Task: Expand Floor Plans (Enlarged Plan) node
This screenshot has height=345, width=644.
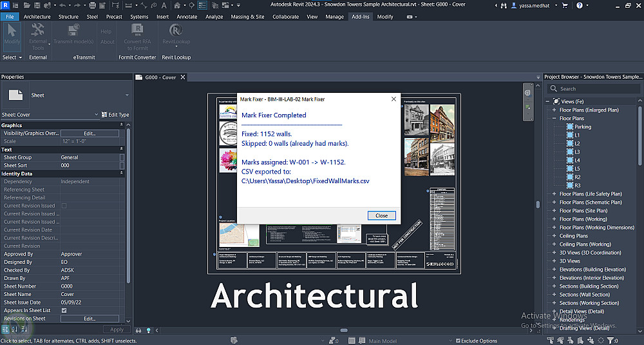Action: [x=554, y=110]
